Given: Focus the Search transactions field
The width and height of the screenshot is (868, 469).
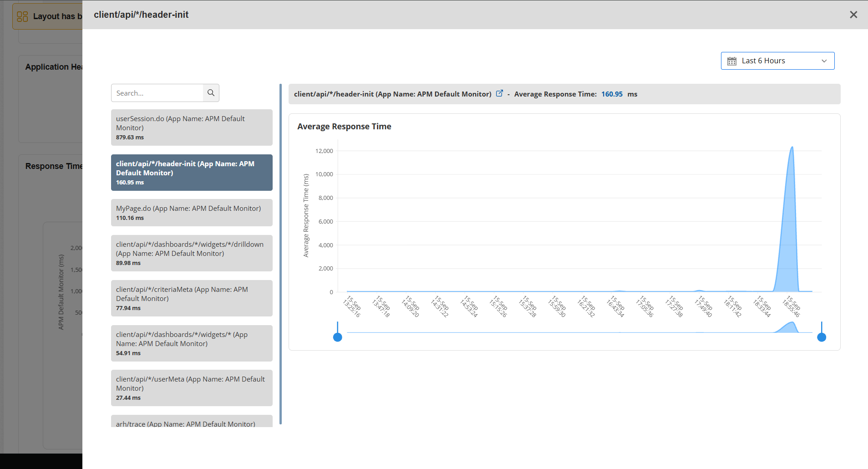Looking at the screenshot, I should pyautogui.click(x=157, y=93).
